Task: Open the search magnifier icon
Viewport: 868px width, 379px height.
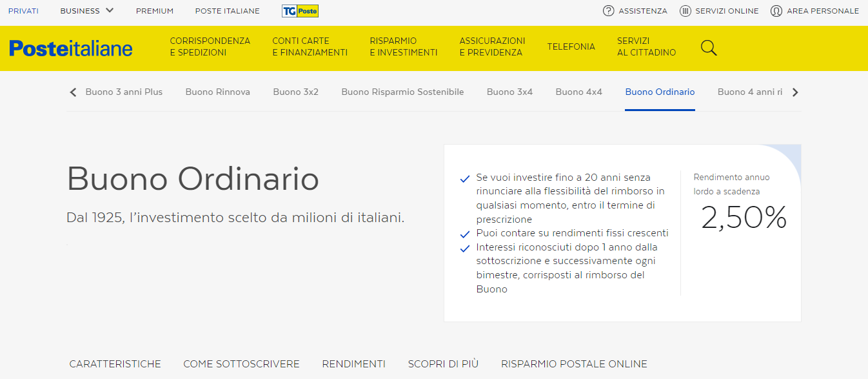Action: pos(709,48)
